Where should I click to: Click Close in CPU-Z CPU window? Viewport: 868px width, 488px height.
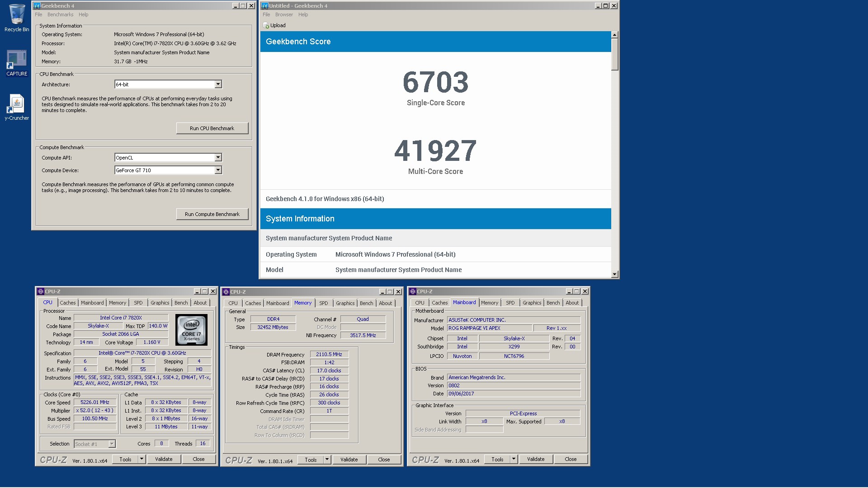(x=198, y=459)
